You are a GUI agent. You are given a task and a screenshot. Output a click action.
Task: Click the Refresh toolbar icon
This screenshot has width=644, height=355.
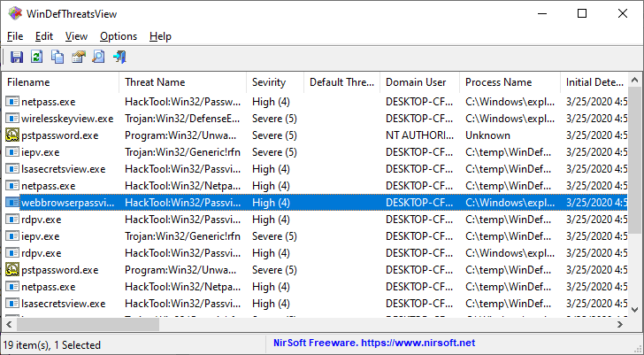[x=37, y=58]
